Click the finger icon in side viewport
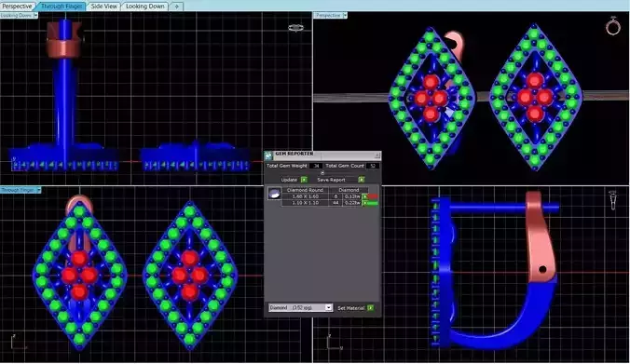 click(x=613, y=200)
